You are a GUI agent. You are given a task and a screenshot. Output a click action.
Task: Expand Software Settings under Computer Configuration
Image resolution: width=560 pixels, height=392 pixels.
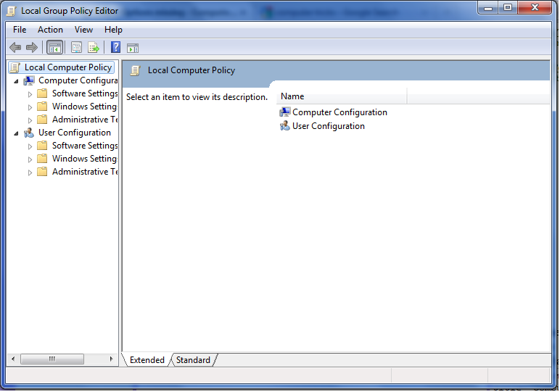point(30,94)
